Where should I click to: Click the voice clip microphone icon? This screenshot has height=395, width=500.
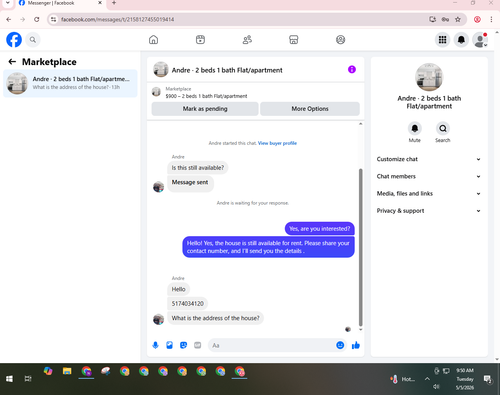[155, 345]
